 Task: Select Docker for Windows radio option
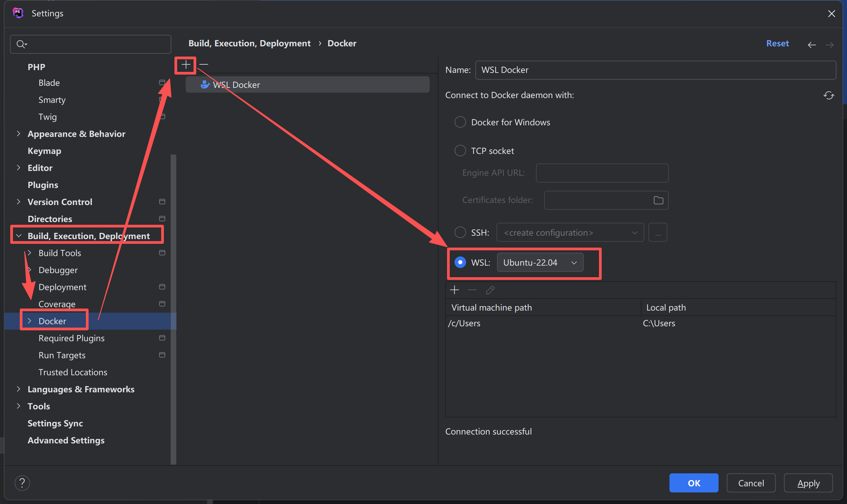coord(460,122)
